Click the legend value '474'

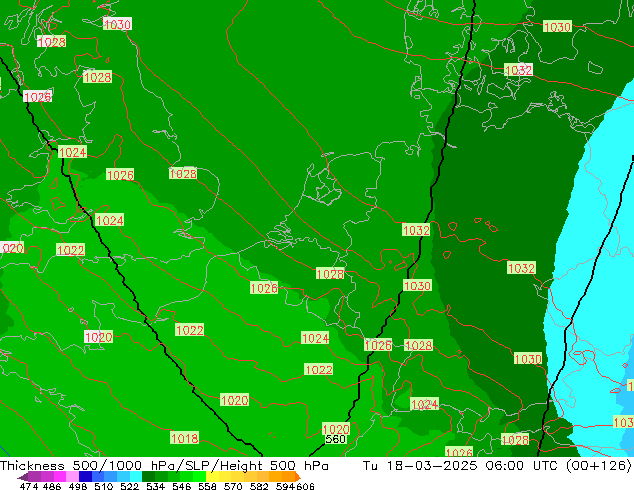click(x=29, y=486)
